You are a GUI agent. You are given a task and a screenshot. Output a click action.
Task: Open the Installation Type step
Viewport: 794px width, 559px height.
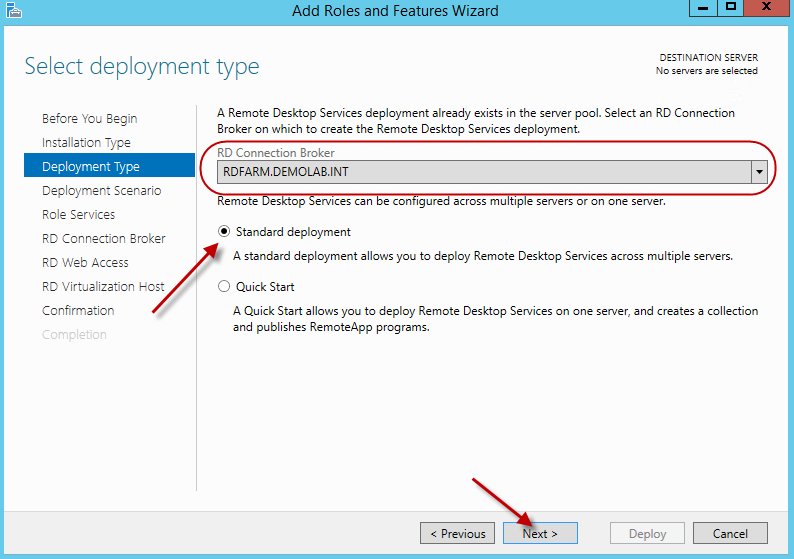(86, 143)
